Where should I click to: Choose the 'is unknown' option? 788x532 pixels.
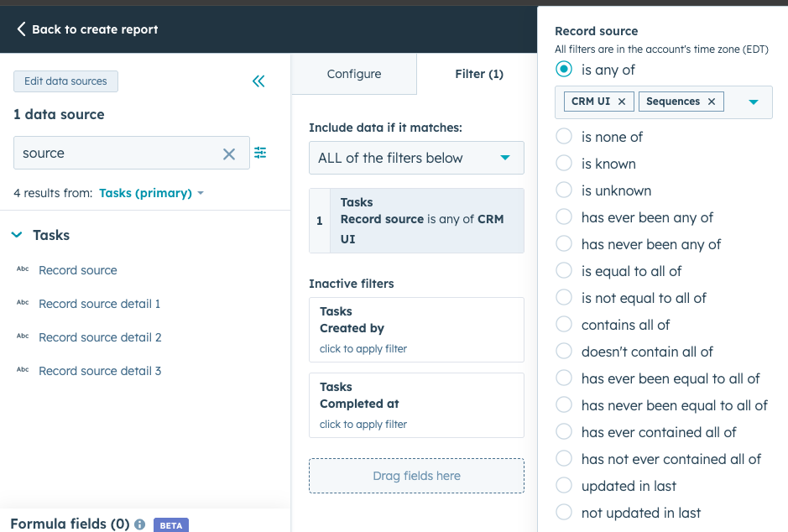563,190
